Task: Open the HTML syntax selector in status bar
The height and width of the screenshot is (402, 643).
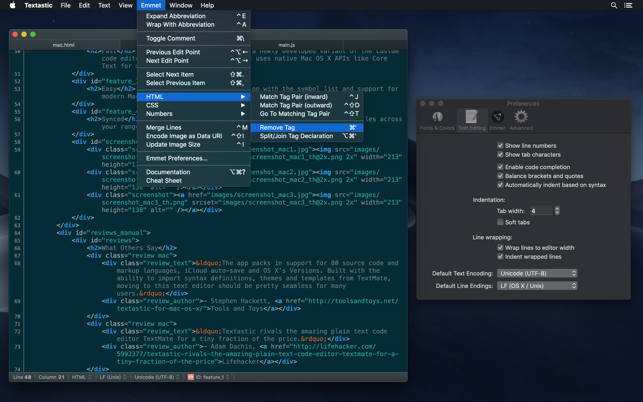Action: click(81, 377)
